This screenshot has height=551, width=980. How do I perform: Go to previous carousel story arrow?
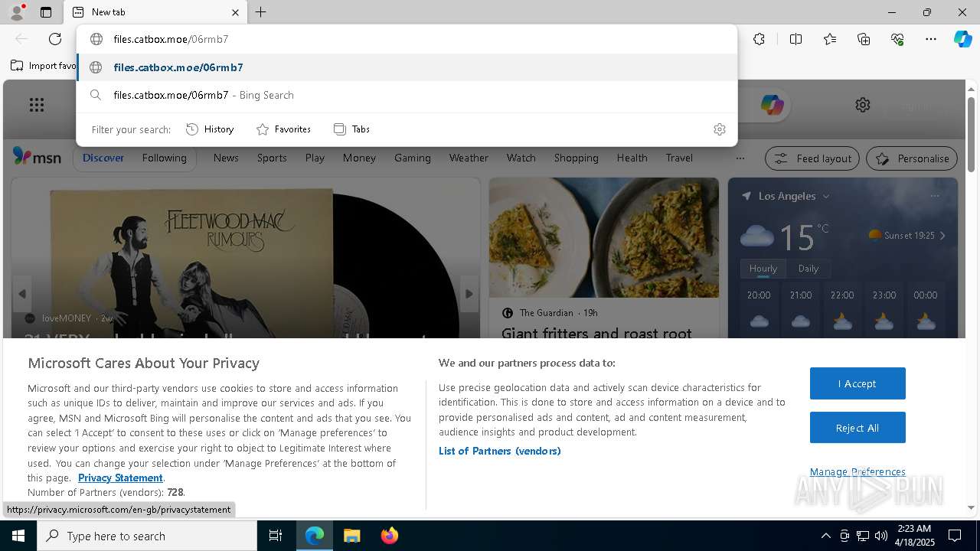[x=22, y=294]
